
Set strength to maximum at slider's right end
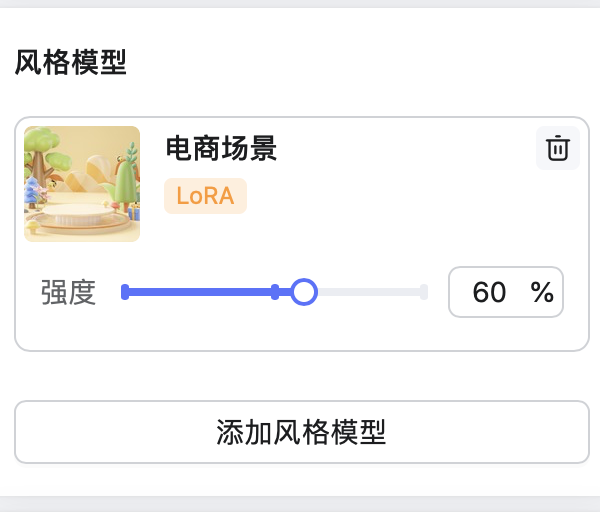click(424, 292)
